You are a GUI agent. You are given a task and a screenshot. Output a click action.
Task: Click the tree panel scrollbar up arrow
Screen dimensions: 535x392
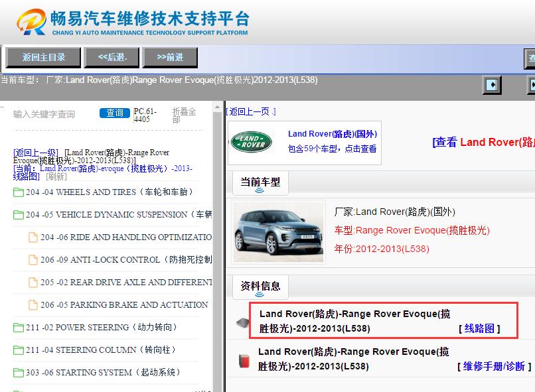[217, 107]
